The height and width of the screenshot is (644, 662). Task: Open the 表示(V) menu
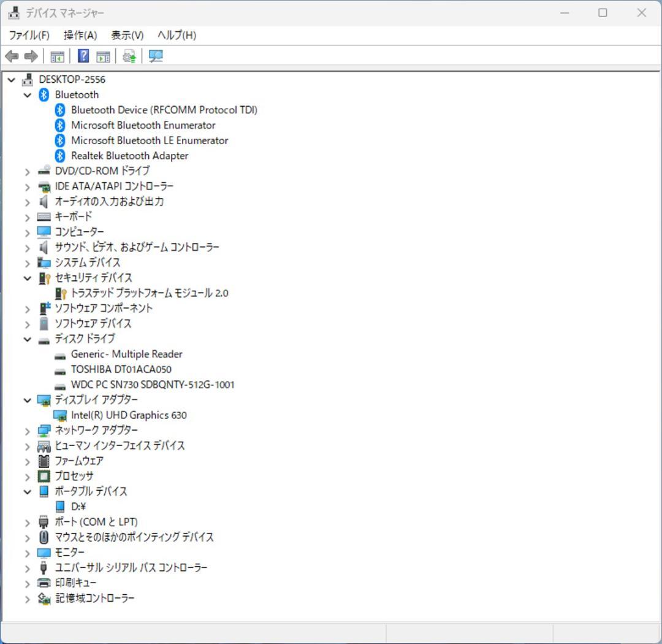[126, 35]
